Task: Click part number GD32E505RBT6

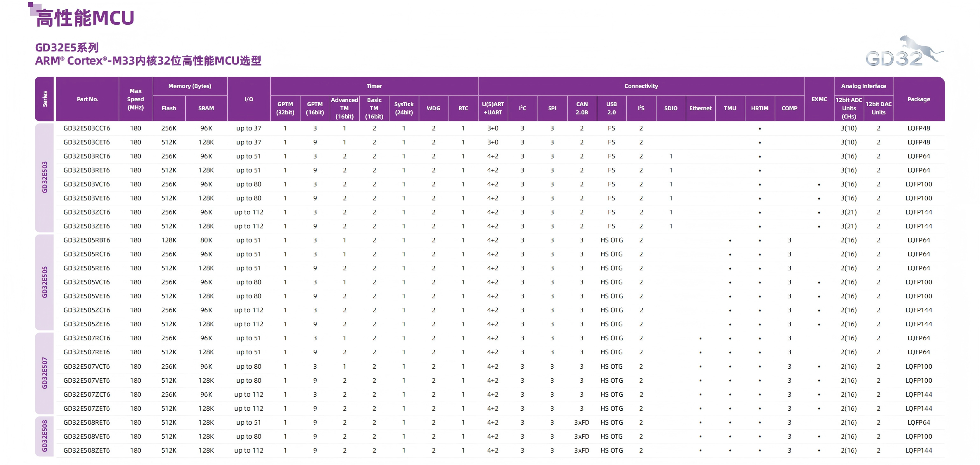Action: (87, 240)
